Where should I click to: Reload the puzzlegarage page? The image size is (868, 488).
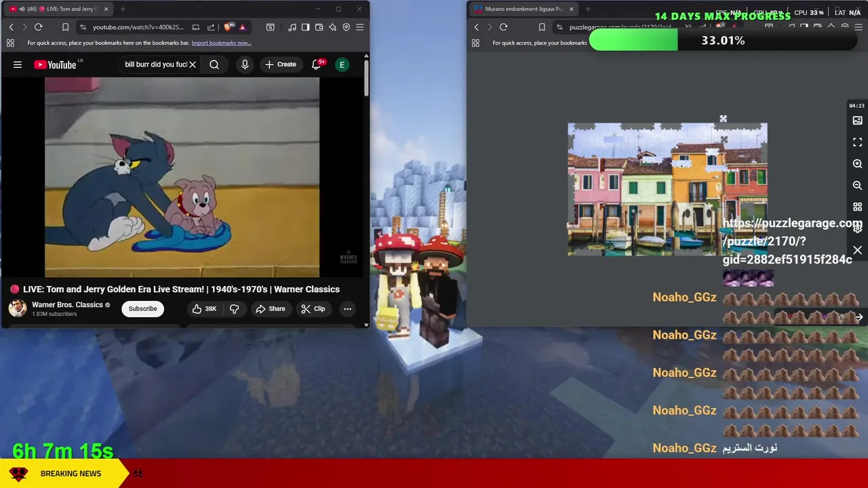(503, 27)
